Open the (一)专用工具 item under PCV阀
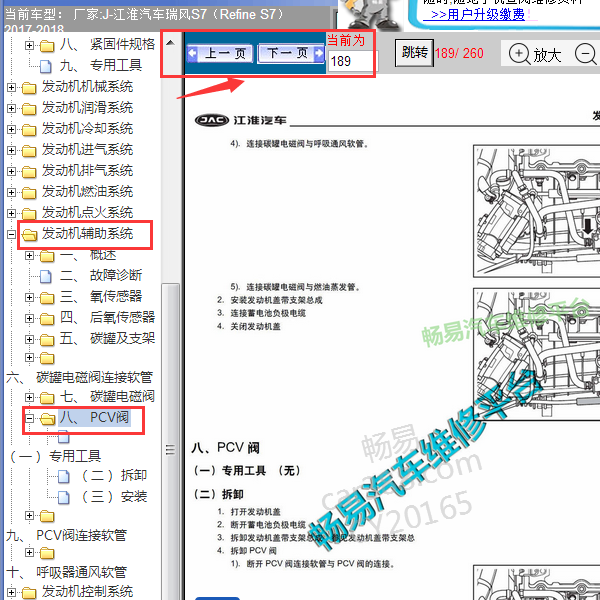Viewport: 600px width, 600px height. click(55, 456)
